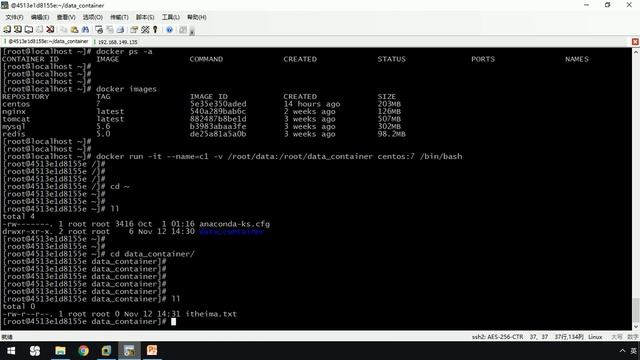
Task: Click the Paste toolbar icon
Action: tap(74, 29)
